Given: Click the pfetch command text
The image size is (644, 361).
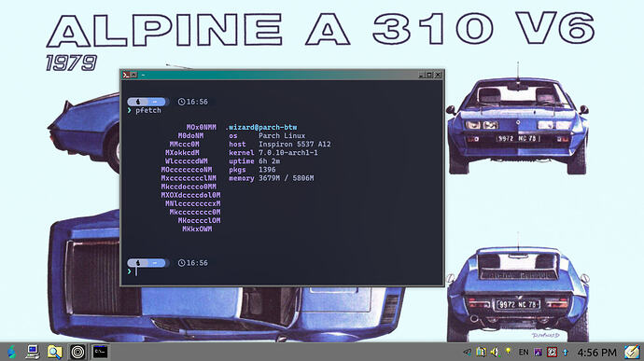Looking at the screenshot, I should (148, 110).
